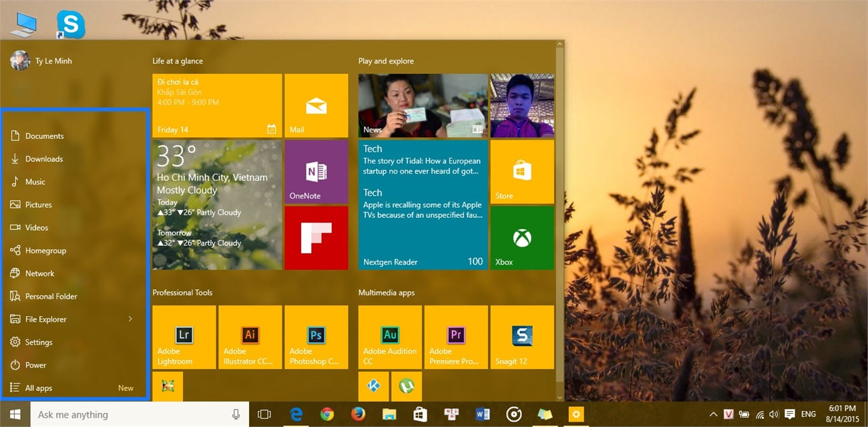Open Pictures in Start menu
The image size is (868, 427).
coord(74,204)
